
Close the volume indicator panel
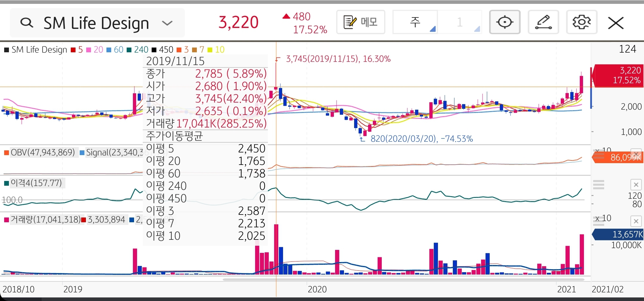pyautogui.click(x=636, y=221)
